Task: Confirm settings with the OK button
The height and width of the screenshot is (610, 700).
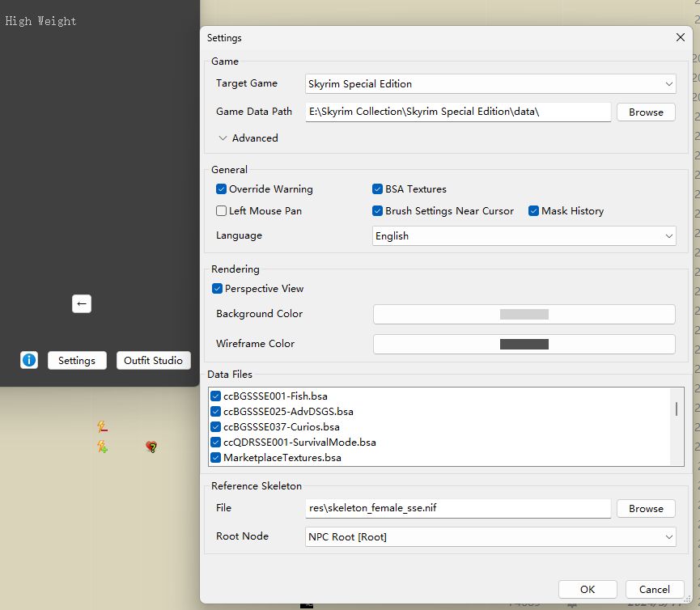Action: click(x=587, y=589)
